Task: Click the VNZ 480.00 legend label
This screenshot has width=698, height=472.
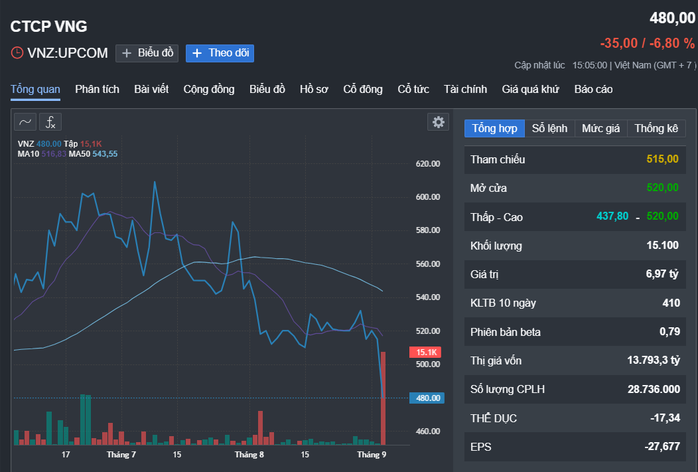Action: click(40, 144)
